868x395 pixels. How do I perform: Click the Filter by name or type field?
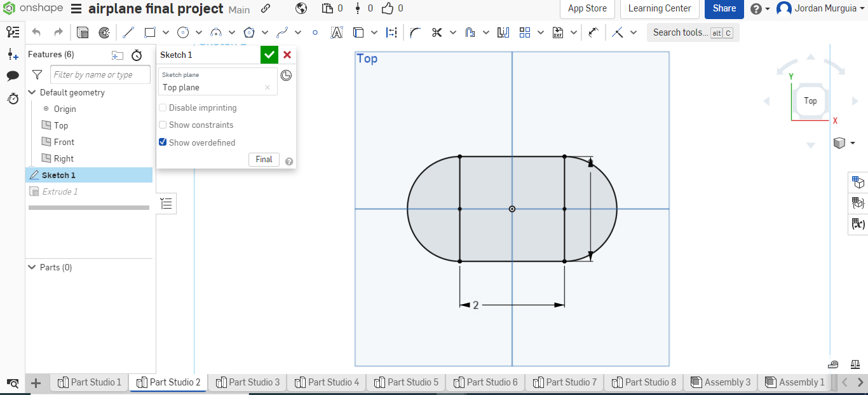pyautogui.click(x=100, y=74)
